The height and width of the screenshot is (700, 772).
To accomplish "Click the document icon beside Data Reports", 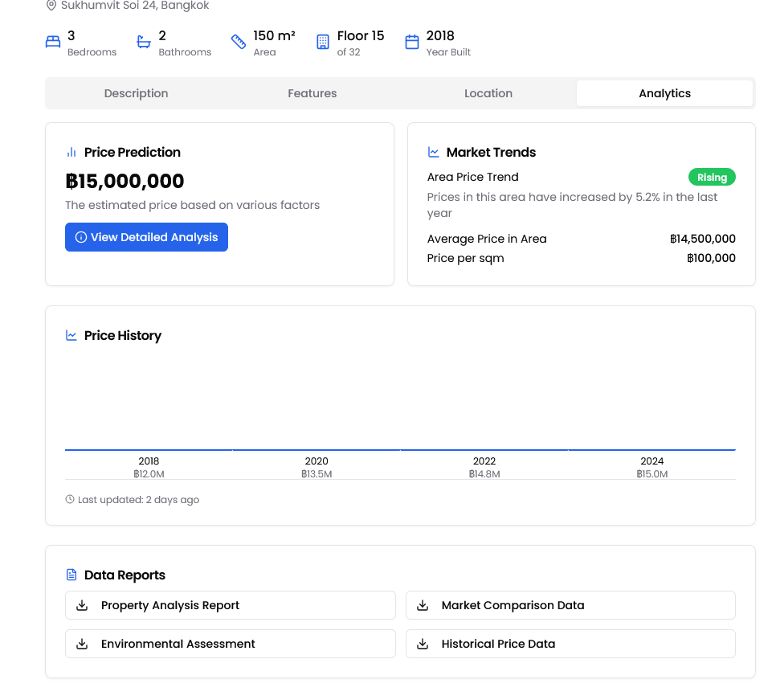I will pyautogui.click(x=71, y=575).
